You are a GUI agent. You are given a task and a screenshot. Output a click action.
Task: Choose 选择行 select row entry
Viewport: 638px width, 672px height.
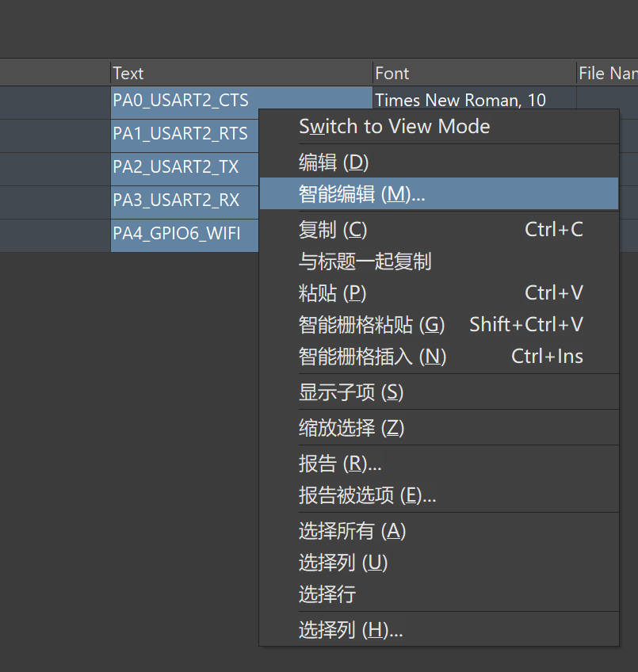327,594
